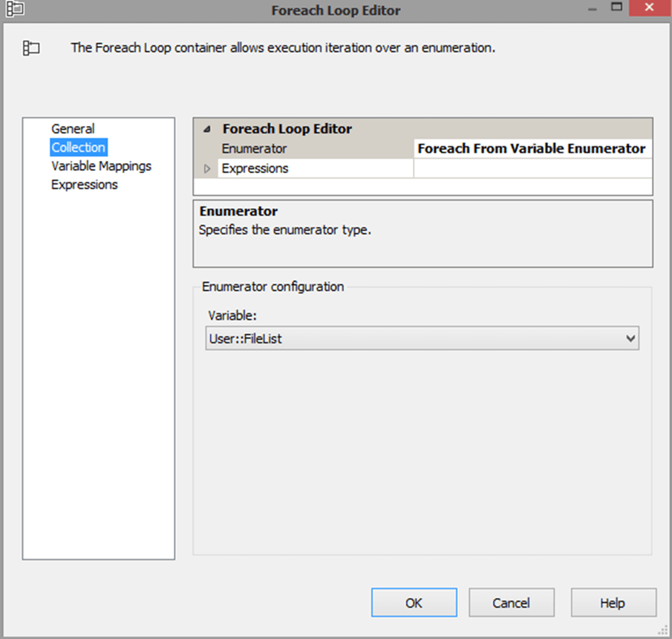
Task: Click the empty Expressions value cell
Action: (532, 169)
